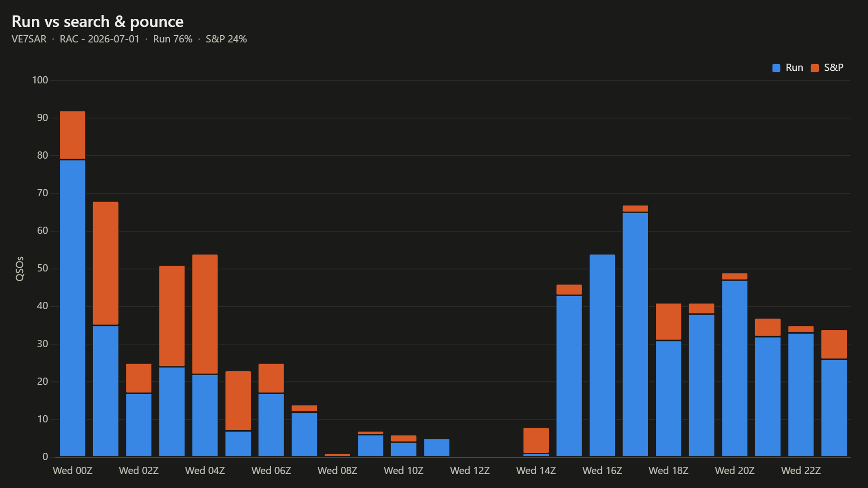Click the 'Wed 22Z' x-axis label
This screenshot has width=868, height=488.
[801, 471]
